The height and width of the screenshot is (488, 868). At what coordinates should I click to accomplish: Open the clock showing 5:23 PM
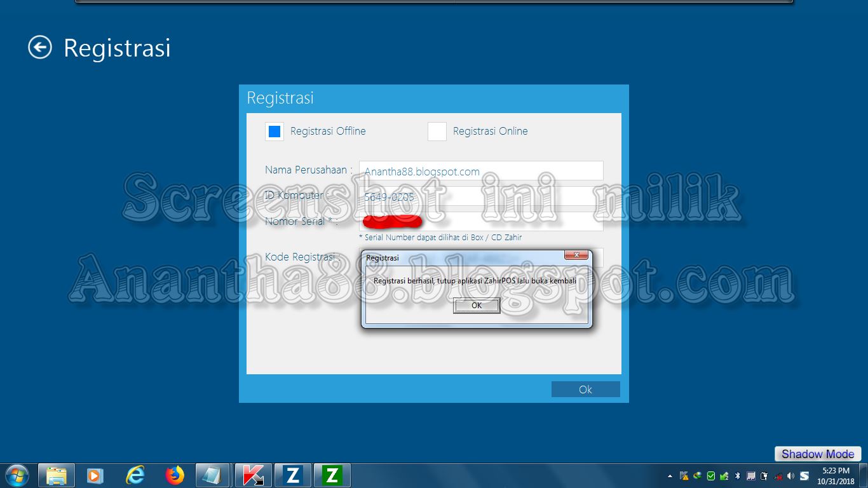836,476
